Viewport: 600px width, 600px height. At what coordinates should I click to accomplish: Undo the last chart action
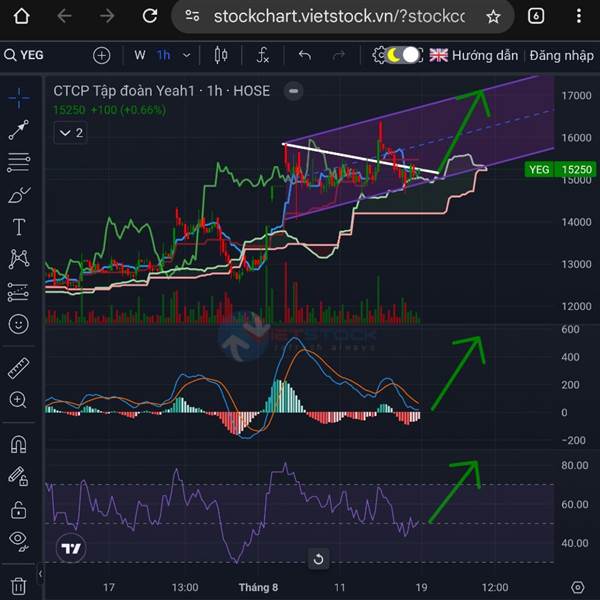click(305, 55)
